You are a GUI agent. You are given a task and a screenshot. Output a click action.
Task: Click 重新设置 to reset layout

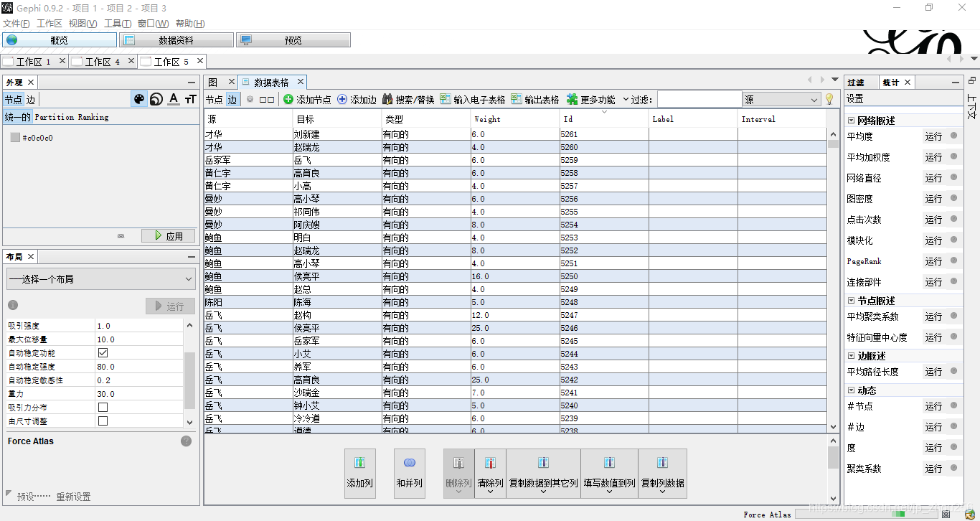73,497
